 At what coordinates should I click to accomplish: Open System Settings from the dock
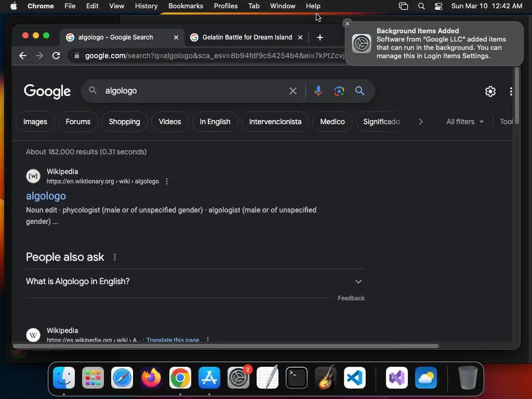238,378
